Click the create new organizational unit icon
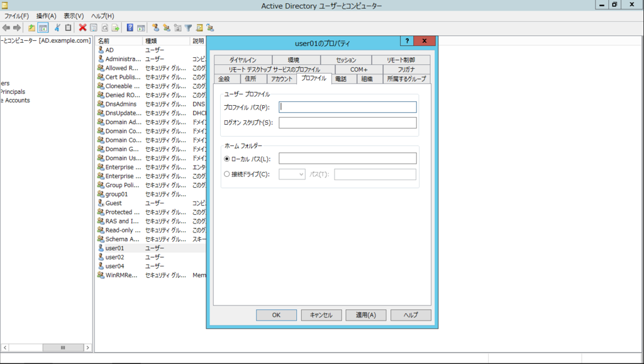The image size is (644, 364). tap(177, 28)
